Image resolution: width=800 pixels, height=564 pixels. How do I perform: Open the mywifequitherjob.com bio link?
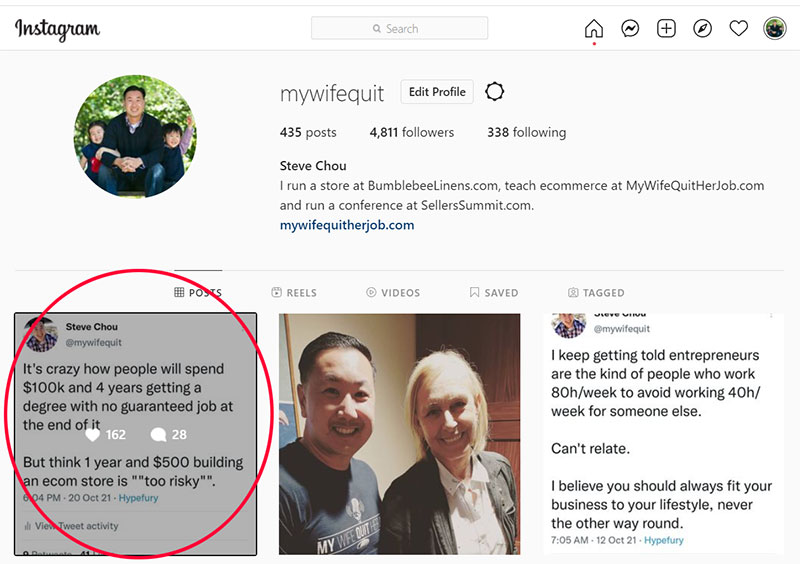(347, 225)
